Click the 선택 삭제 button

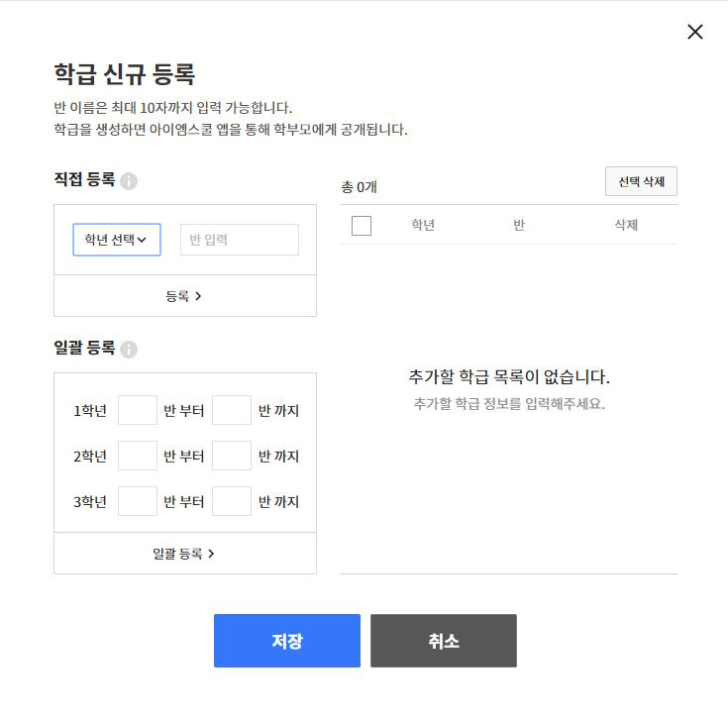[641, 181]
